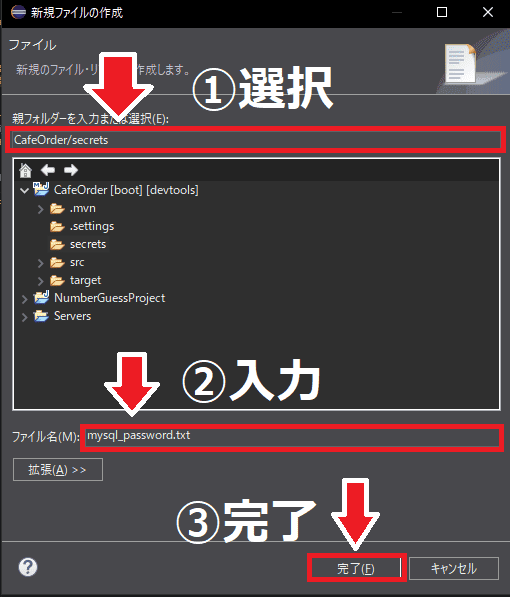Click the キャンセル cancel button
The height and width of the screenshot is (597, 510).
pyautogui.click(x=454, y=568)
